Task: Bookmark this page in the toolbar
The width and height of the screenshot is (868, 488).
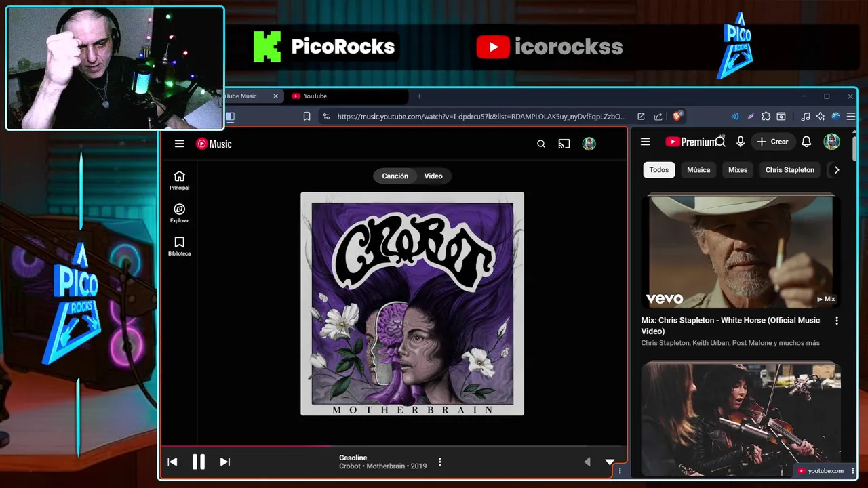Action: point(307,117)
